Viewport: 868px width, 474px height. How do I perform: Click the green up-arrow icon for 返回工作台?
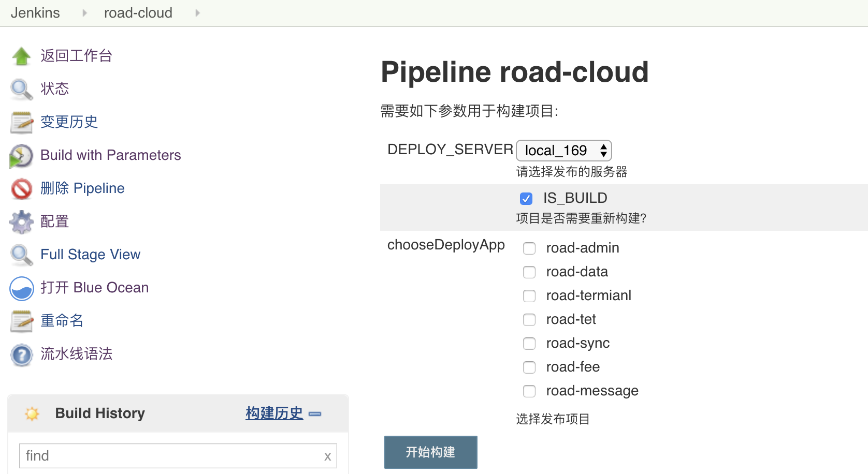(x=22, y=56)
